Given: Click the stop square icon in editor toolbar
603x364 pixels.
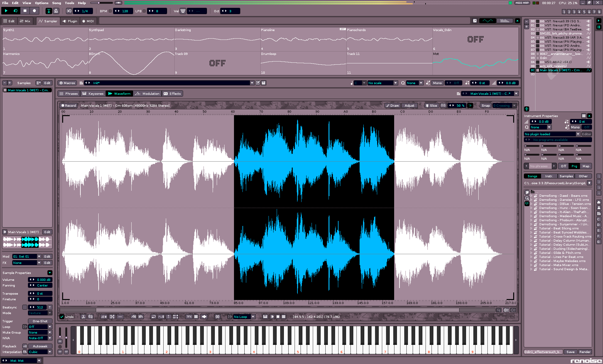Looking at the screenshot, I should point(278,317).
